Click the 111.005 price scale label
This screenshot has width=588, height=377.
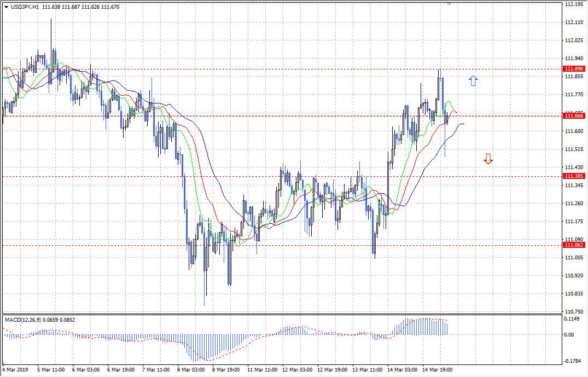(x=574, y=258)
